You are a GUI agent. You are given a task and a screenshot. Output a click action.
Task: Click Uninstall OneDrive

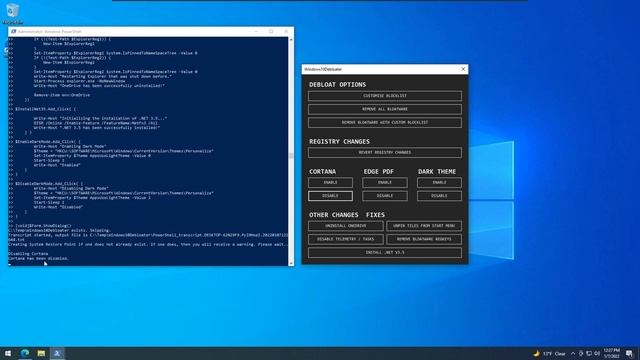[x=346, y=226]
